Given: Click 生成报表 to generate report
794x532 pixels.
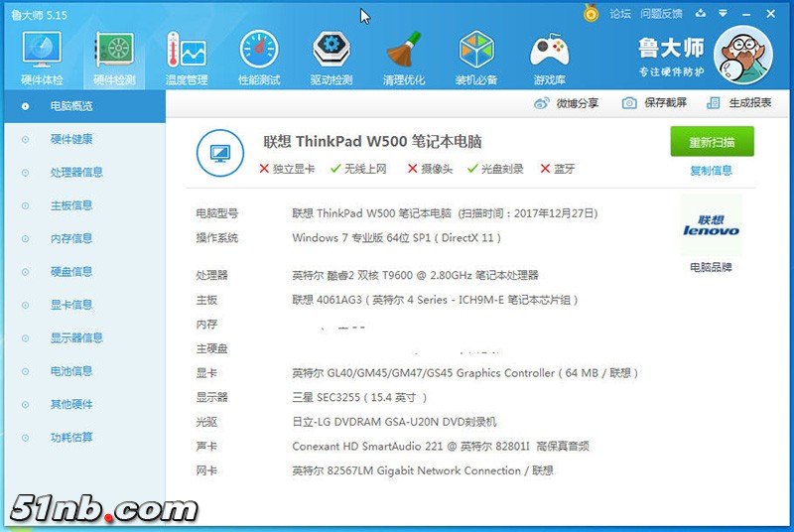Looking at the screenshot, I should pos(739,103).
